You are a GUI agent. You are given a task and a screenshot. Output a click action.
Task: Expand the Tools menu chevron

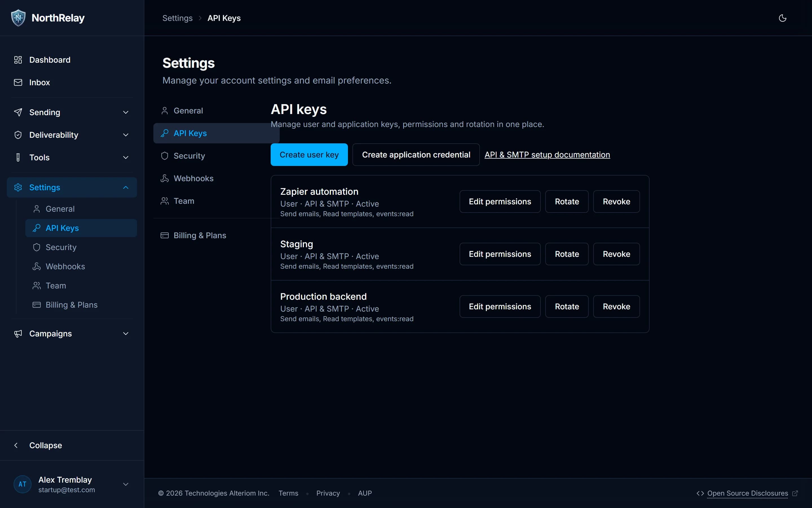point(126,157)
